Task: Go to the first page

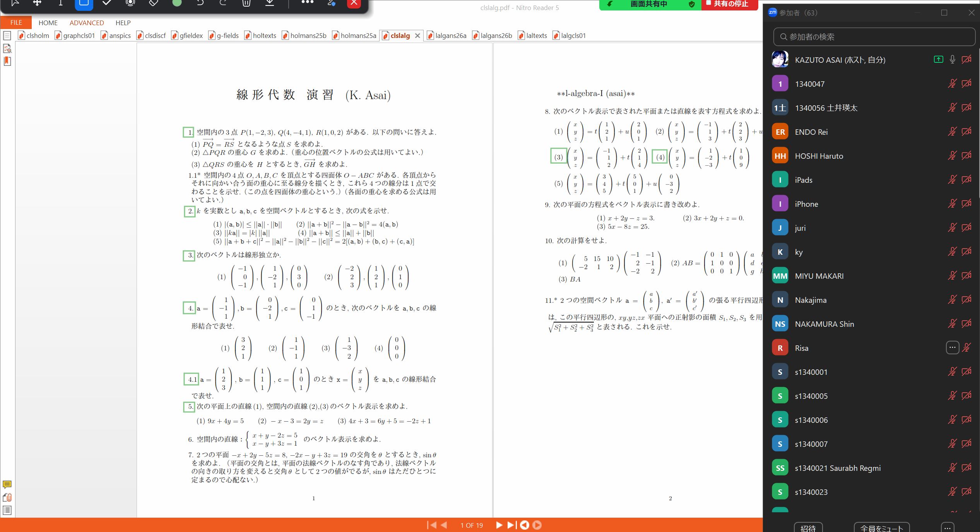Action: [x=431, y=525]
